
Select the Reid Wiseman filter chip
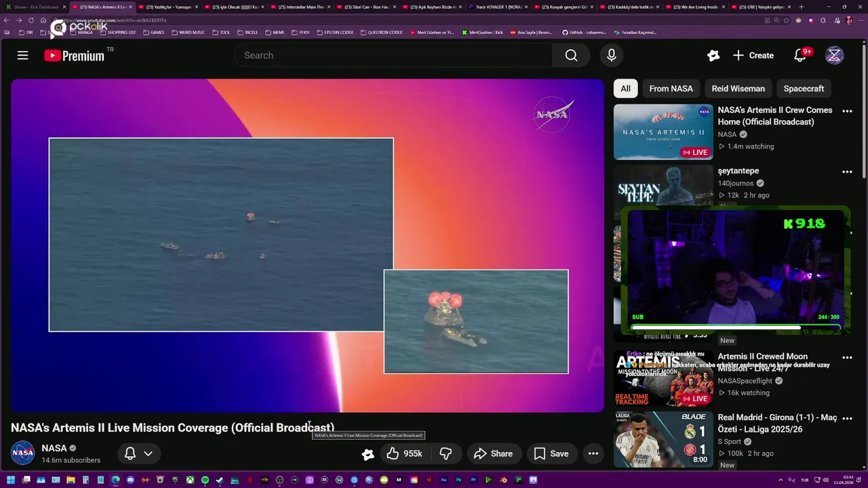pos(738,89)
